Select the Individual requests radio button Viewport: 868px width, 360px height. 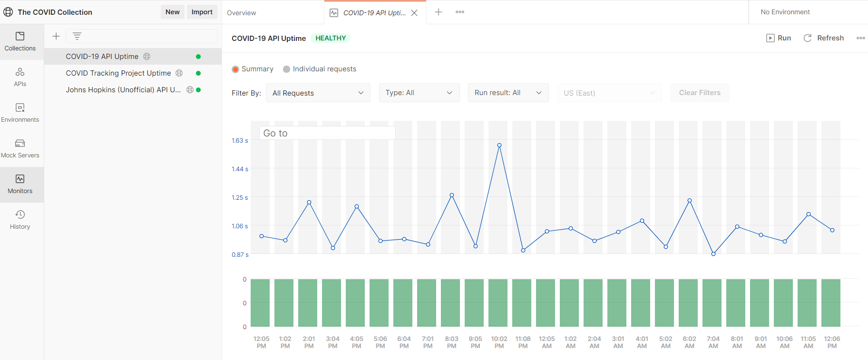click(286, 69)
